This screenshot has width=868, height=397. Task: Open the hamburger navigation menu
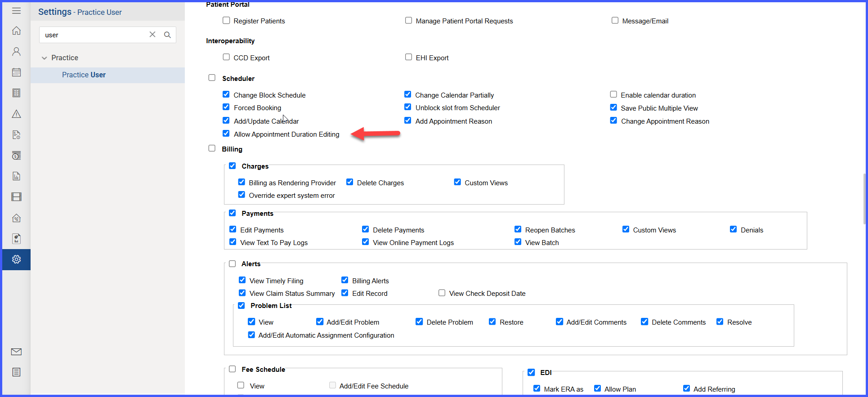(16, 11)
